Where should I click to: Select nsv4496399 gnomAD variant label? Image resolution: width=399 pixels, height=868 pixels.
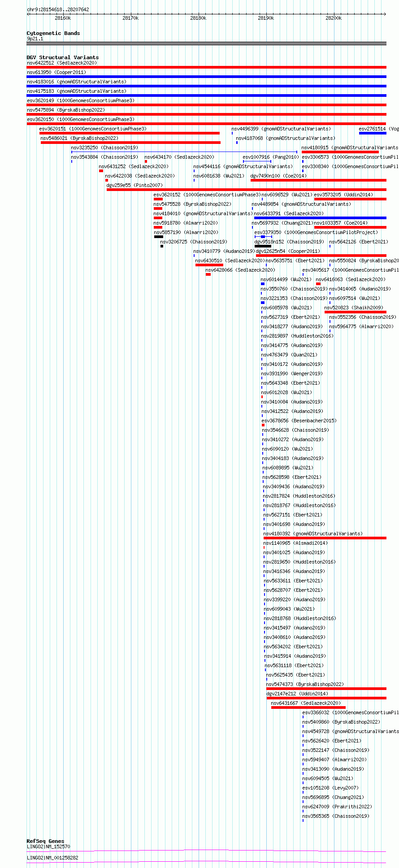[281, 129]
